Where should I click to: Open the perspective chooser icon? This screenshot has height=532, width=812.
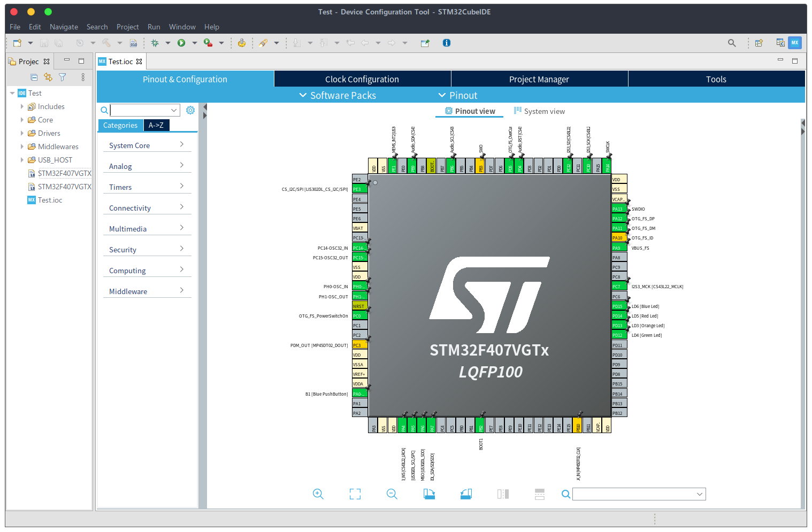(759, 43)
